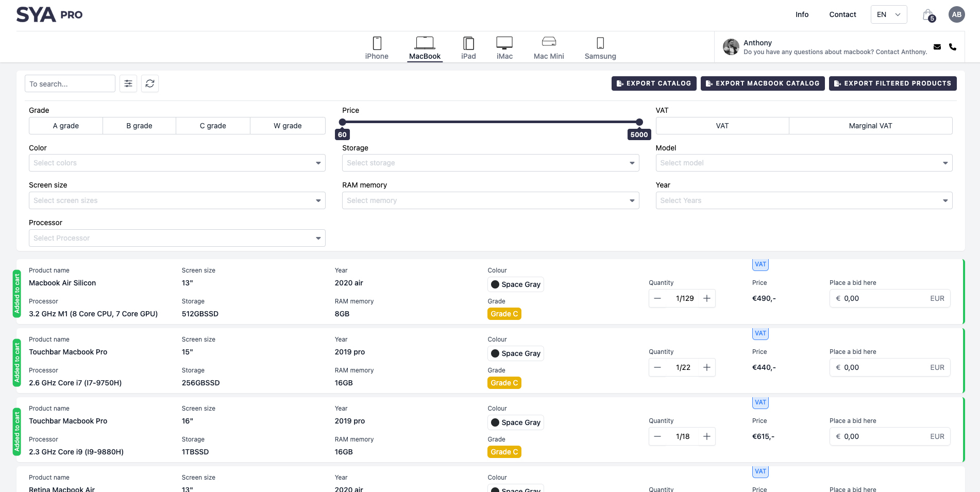Increase quantity for Macbook Air Silicon
This screenshot has width=980, height=492.
(707, 298)
